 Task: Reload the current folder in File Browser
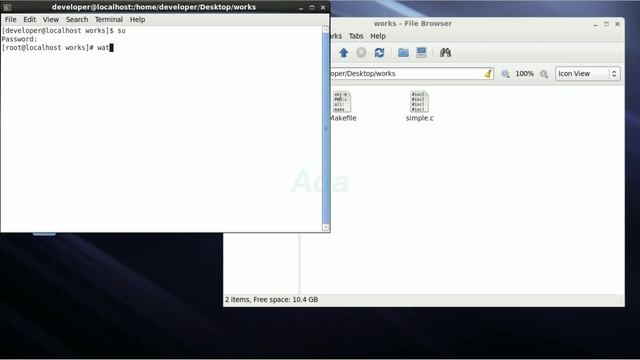pos(380,53)
